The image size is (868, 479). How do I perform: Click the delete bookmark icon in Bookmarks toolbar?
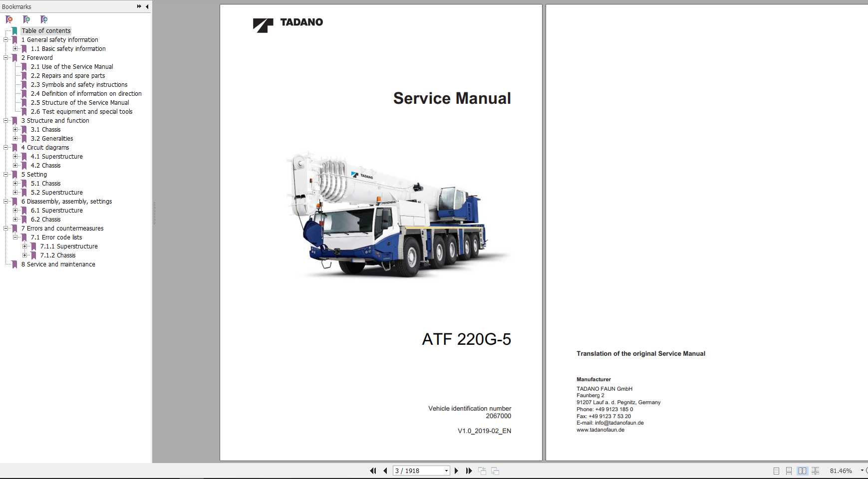pos(9,19)
